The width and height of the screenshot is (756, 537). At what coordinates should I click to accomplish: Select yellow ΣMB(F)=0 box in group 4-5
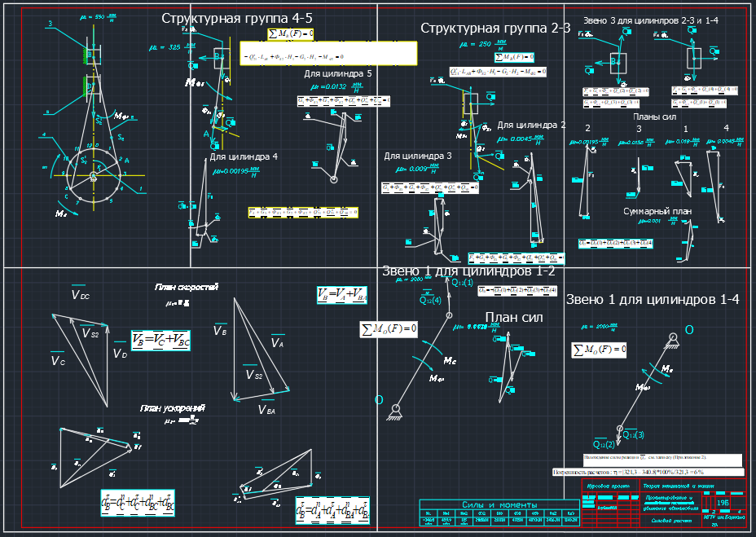[x=291, y=34]
